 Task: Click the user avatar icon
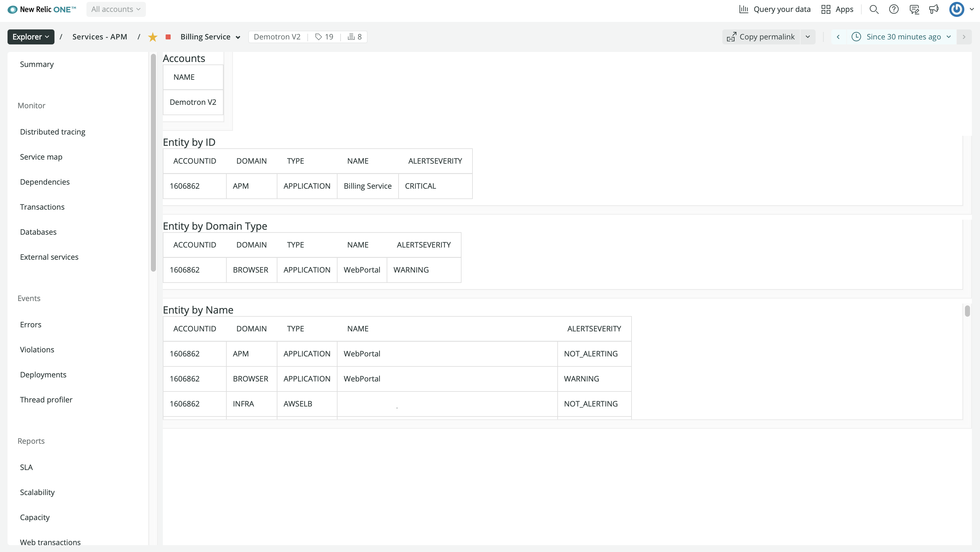(x=957, y=9)
